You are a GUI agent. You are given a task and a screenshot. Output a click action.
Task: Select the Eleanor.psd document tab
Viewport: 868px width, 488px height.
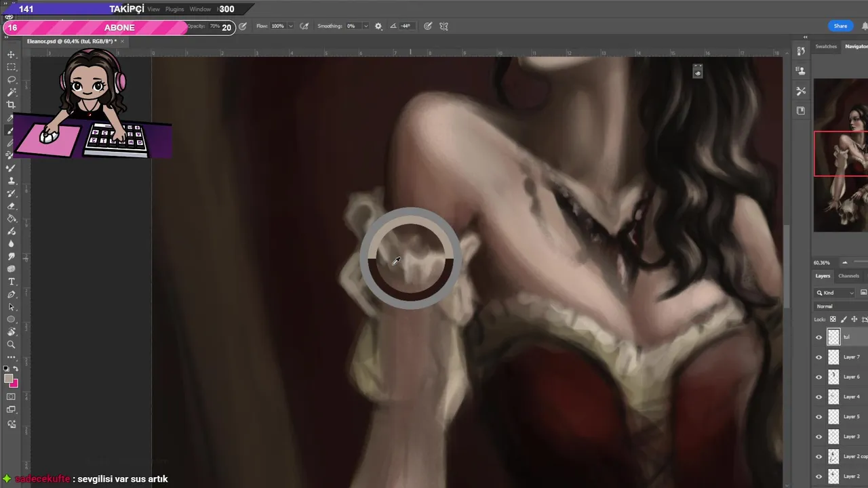point(71,41)
